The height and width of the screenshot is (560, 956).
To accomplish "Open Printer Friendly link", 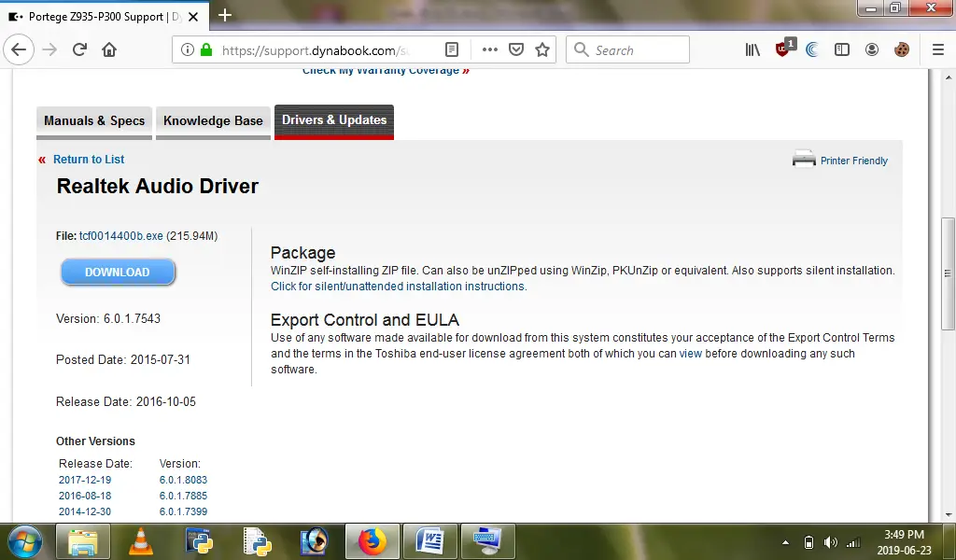I will point(853,161).
